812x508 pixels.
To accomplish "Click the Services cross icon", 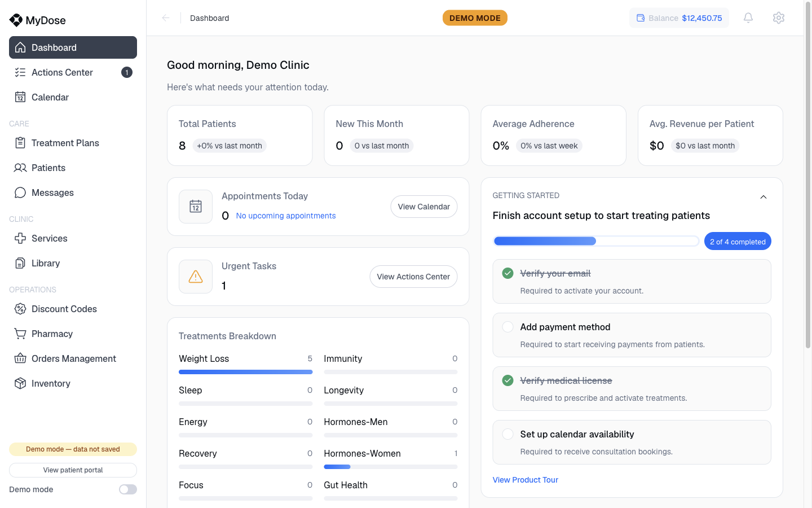I will pos(20,238).
